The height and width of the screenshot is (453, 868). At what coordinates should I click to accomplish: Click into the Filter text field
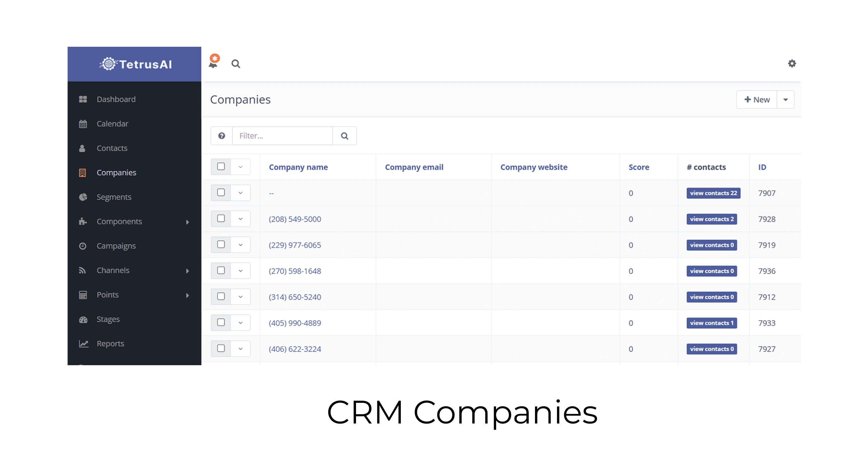(282, 136)
